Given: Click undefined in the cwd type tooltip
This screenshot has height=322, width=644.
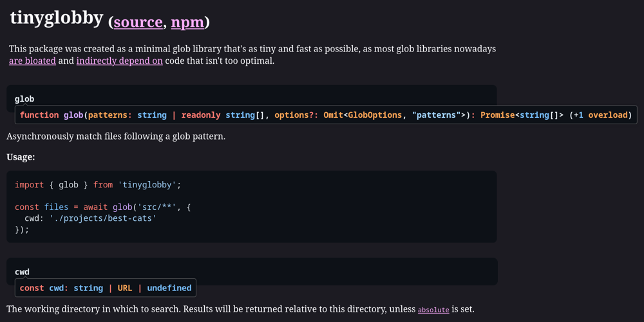Looking at the screenshot, I should (x=169, y=288).
